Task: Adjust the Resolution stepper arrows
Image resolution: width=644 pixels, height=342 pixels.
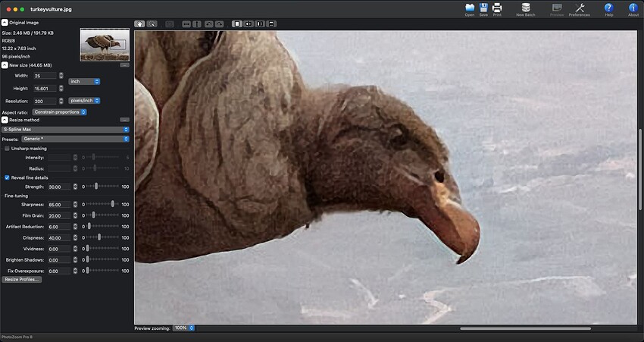Action: [x=61, y=101]
